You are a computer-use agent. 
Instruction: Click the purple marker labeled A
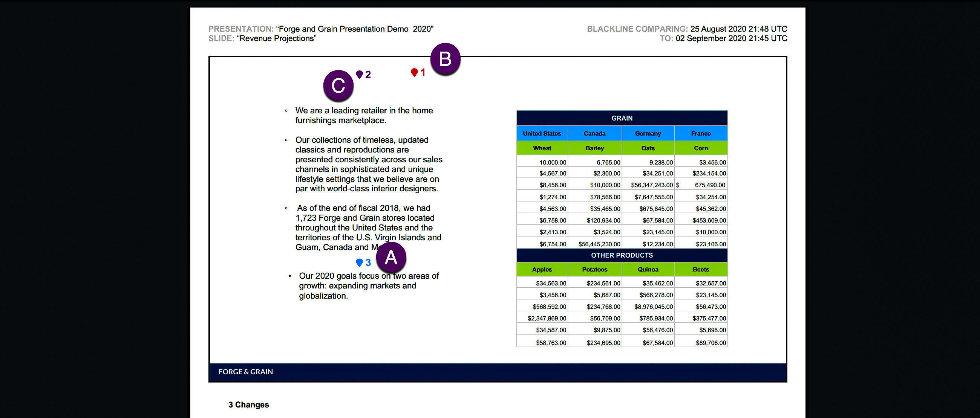[x=391, y=257]
